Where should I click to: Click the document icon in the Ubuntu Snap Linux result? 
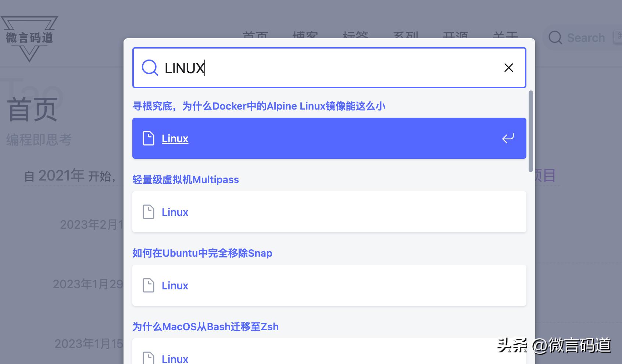coord(149,285)
